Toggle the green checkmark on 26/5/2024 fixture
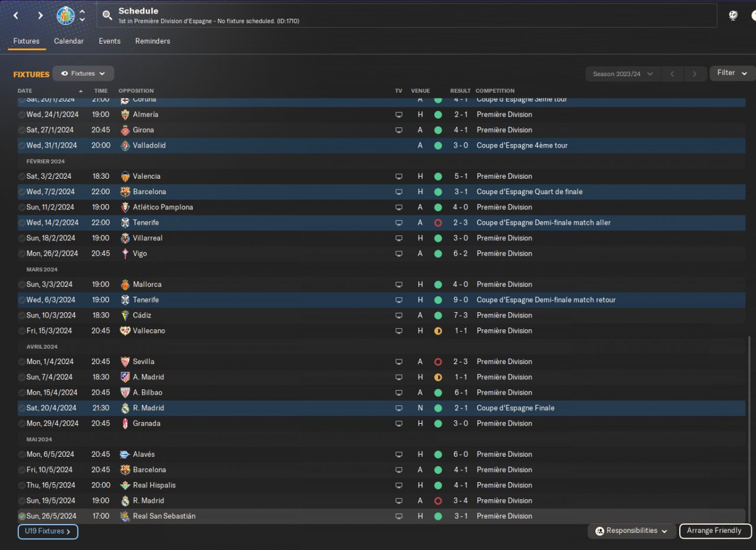The width and height of the screenshot is (756, 550). (22, 516)
